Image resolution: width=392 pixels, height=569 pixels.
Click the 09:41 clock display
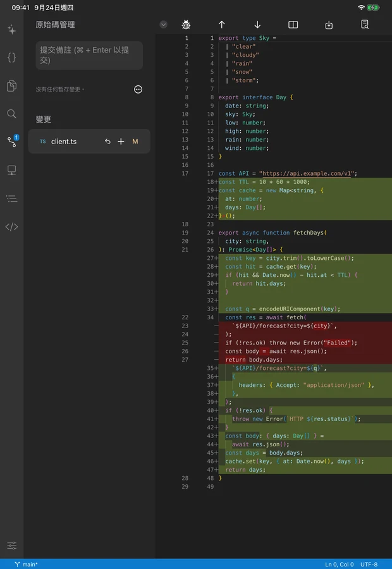pyautogui.click(x=20, y=7)
